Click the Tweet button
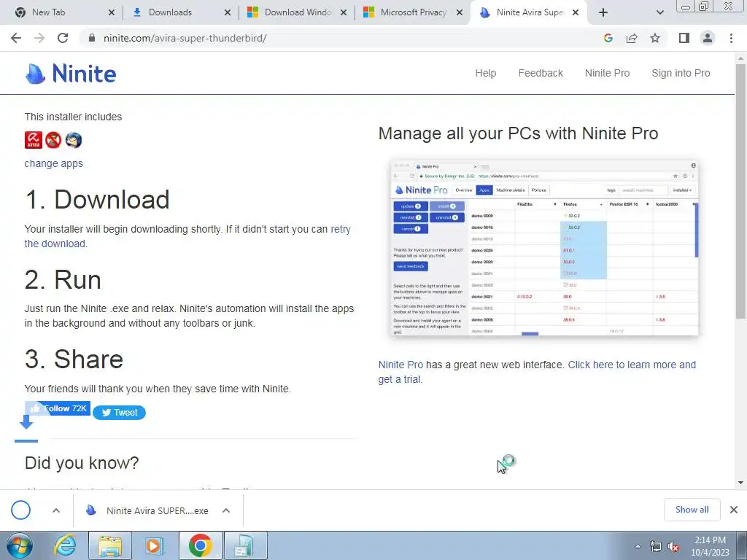This screenshot has width=747, height=560. [x=119, y=413]
